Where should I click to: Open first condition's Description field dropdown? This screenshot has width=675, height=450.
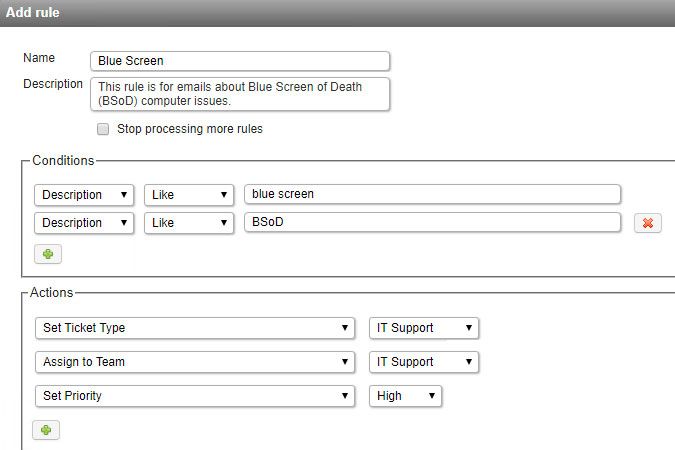(x=84, y=194)
